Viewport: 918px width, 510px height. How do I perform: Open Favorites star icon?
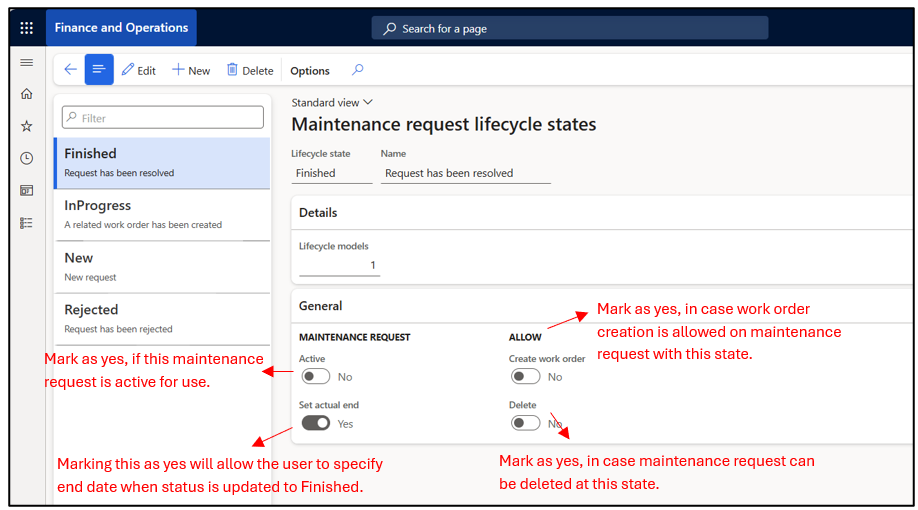click(26, 126)
